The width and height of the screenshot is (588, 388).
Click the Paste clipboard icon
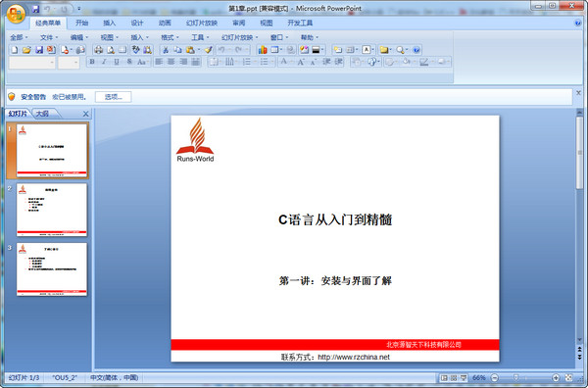click(x=190, y=50)
